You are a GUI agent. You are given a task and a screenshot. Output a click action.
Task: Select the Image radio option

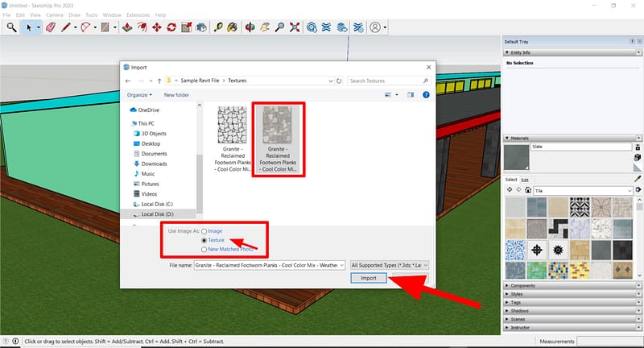click(204, 230)
